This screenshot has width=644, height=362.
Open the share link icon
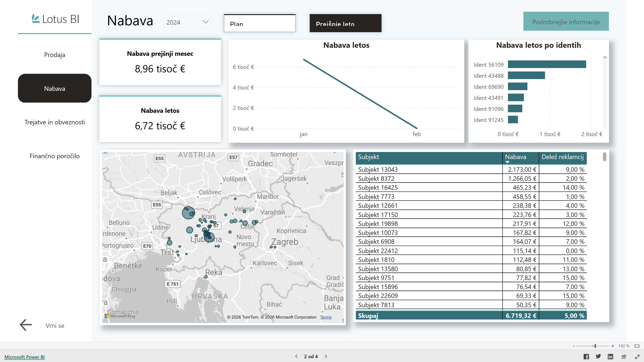point(624,356)
